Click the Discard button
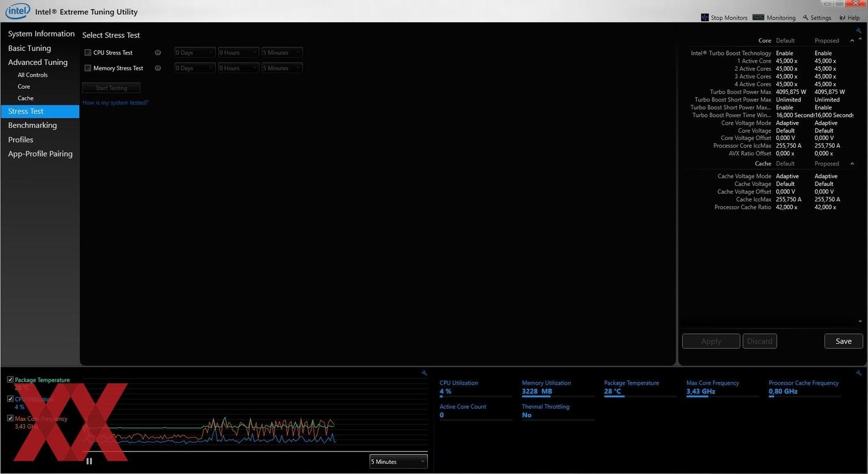Screen dimensions: 868x474 pyautogui.click(x=759, y=341)
